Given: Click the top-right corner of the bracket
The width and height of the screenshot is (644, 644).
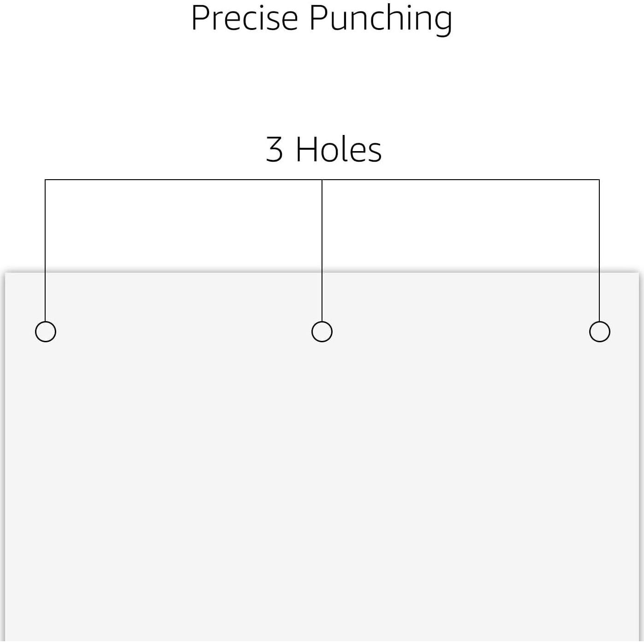Looking at the screenshot, I should 599,180.
